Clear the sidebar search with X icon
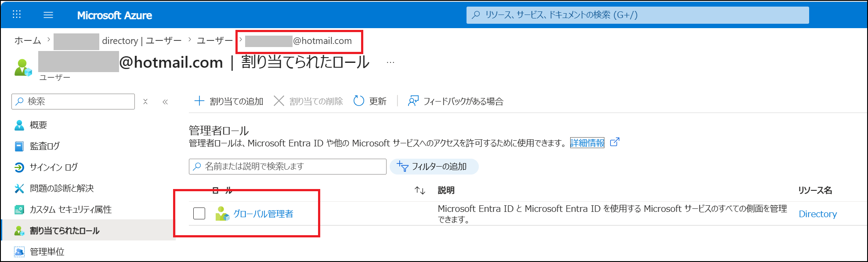This screenshot has width=868, height=262. click(x=145, y=102)
